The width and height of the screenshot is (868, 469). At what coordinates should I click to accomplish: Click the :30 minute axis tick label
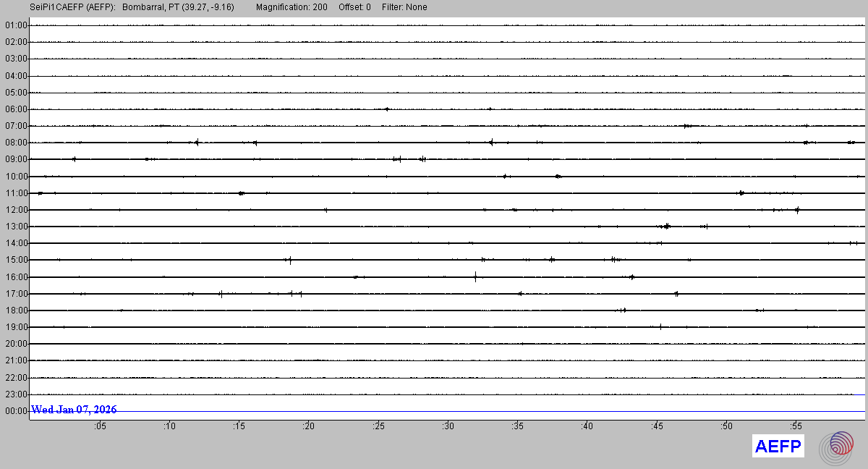[448, 426]
